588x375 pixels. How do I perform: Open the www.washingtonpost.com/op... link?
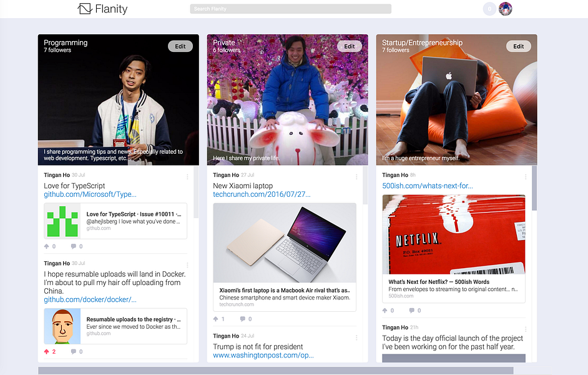point(263,355)
